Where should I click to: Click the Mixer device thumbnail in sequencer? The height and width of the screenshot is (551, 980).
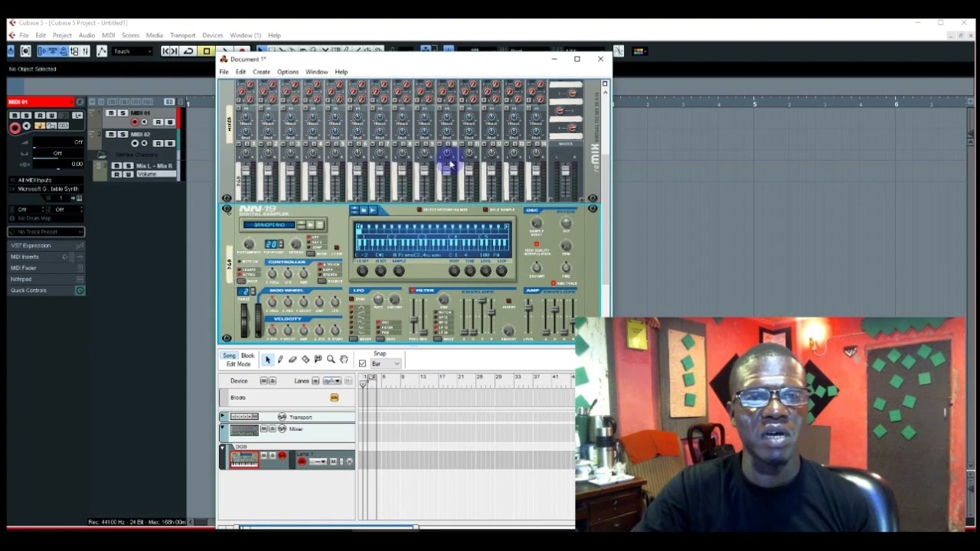244,430
